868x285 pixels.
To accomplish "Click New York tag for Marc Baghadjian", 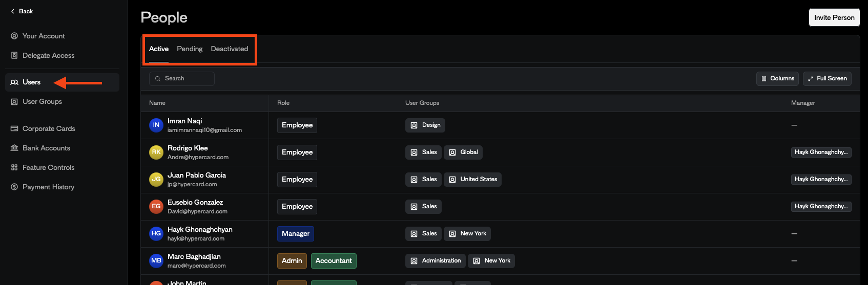I will click(x=491, y=261).
